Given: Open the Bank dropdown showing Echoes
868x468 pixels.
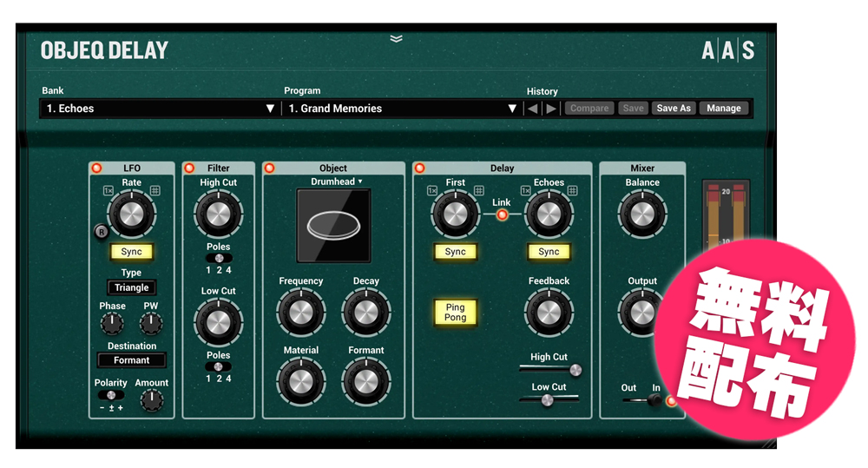Looking at the screenshot, I should (x=160, y=109).
